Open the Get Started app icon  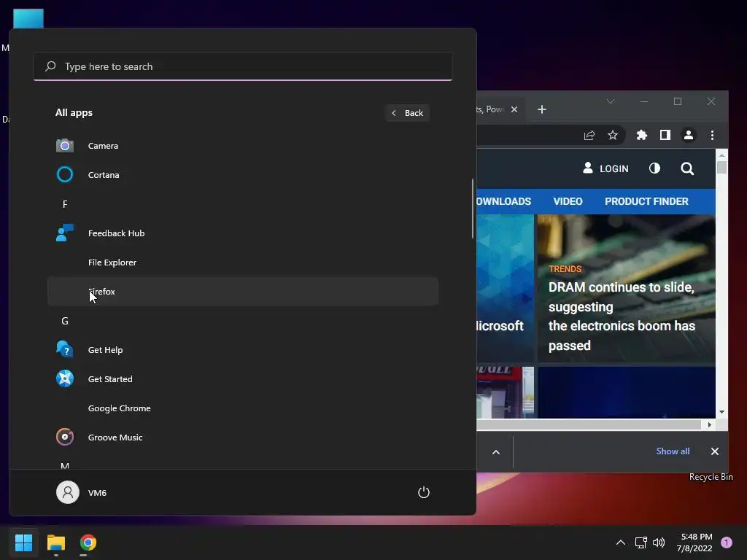tap(65, 379)
